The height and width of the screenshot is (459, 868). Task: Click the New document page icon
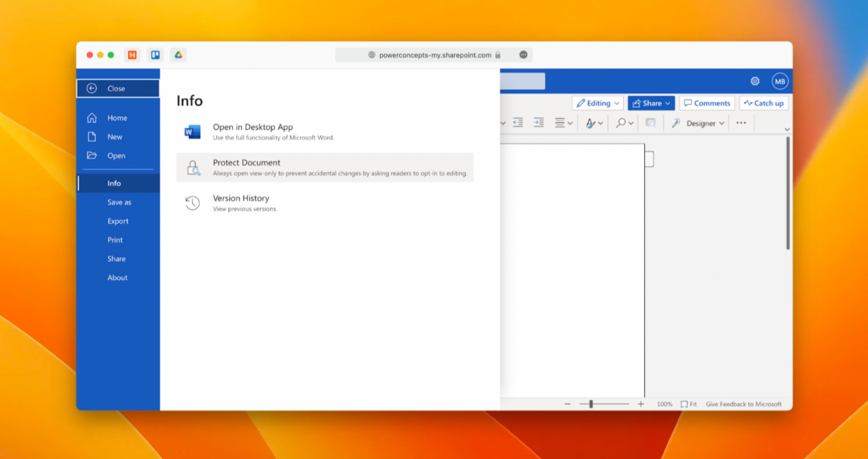tap(92, 137)
